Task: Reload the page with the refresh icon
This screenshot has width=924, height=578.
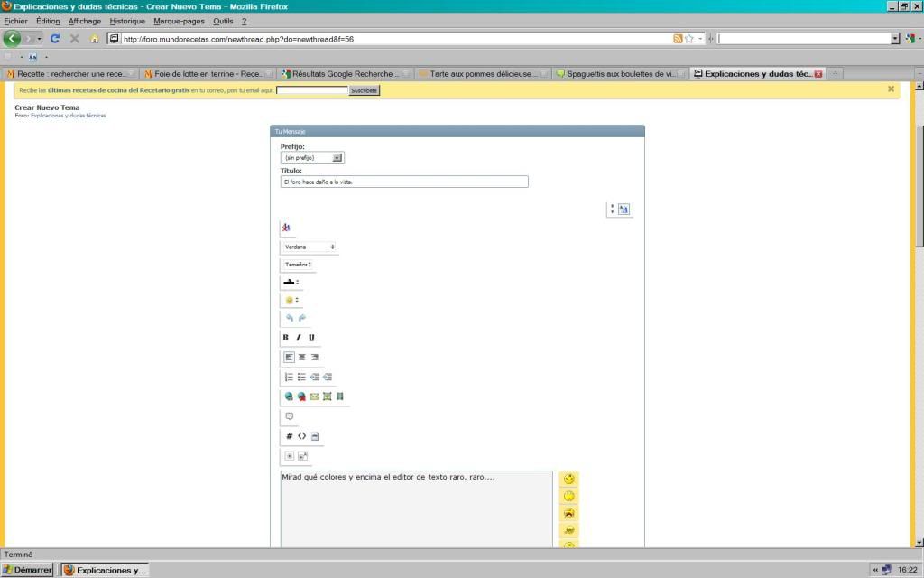Action: tap(55, 38)
